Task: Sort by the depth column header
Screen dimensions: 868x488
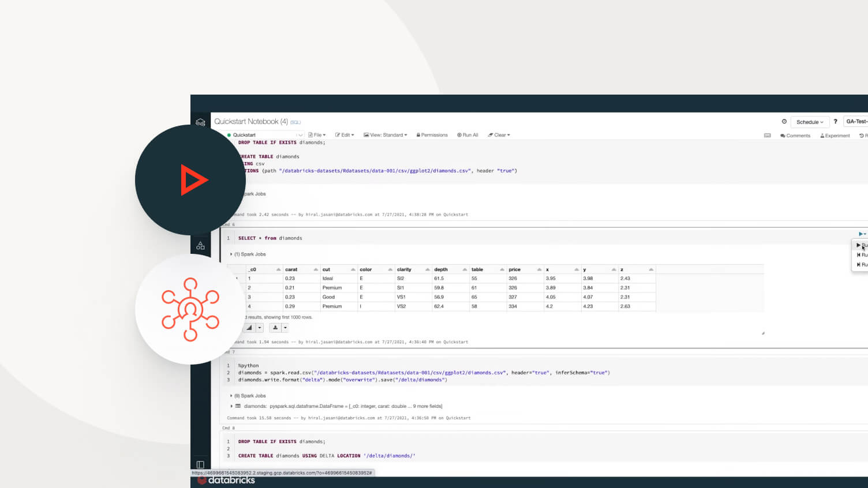Action: click(x=450, y=269)
